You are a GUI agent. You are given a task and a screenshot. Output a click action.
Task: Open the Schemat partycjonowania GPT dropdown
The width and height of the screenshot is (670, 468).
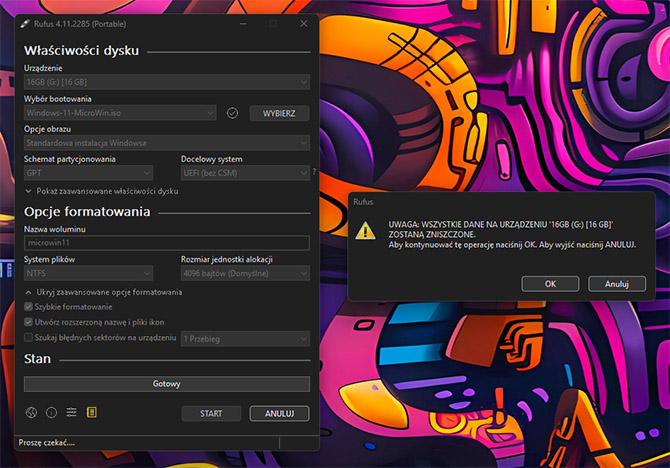click(x=88, y=173)
